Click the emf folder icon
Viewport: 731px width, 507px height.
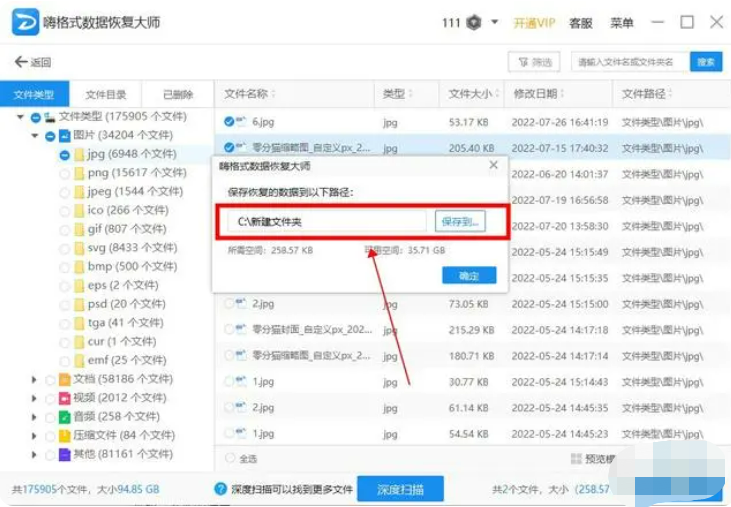click(79, 361)
